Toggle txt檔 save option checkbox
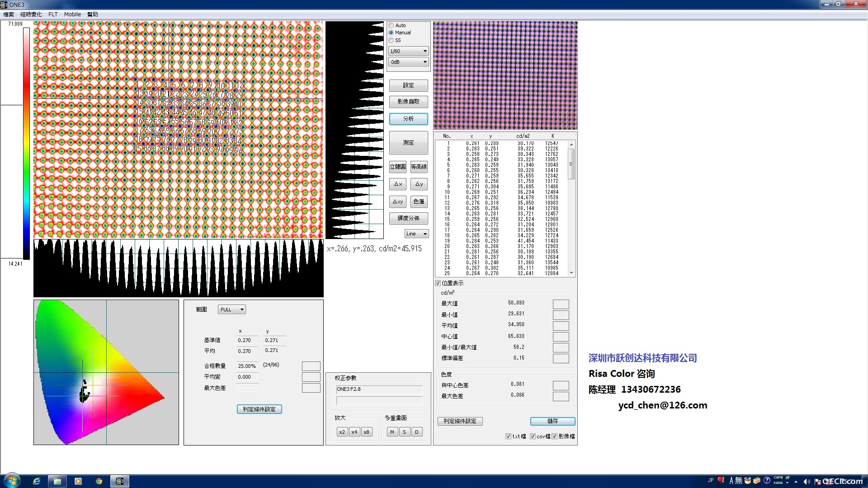This screenshot has height=488, width=868. [509, 436]
